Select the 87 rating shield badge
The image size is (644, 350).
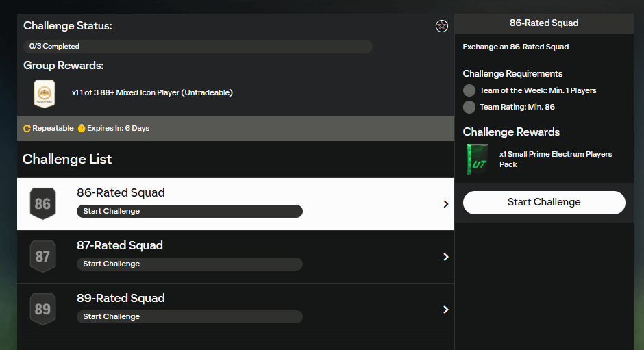(42, 257)
